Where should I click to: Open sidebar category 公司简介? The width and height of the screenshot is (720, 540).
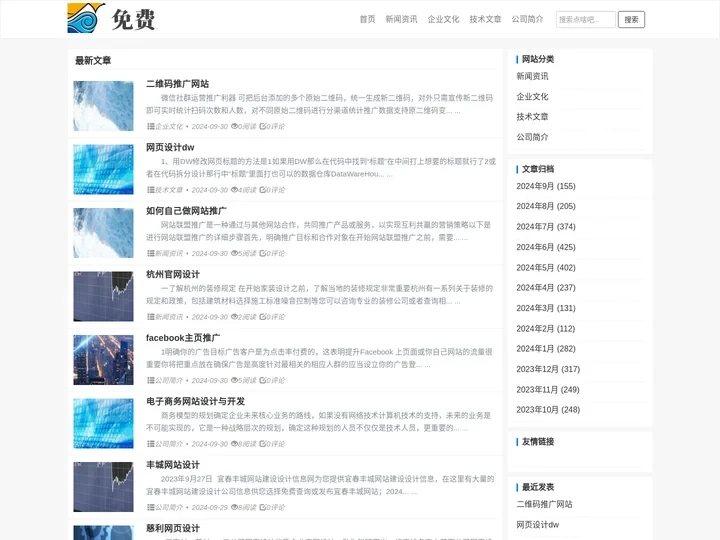pyautogui.click(x=532, y=137)
